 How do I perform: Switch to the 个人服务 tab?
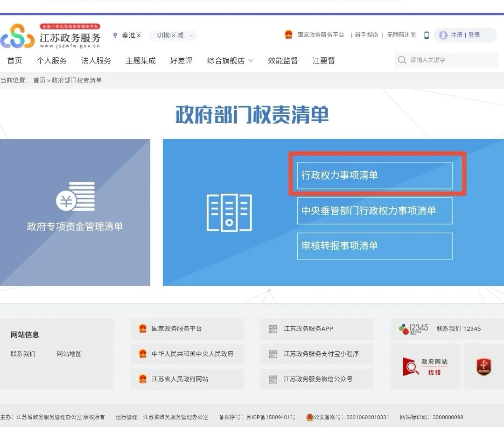[51, 60]
